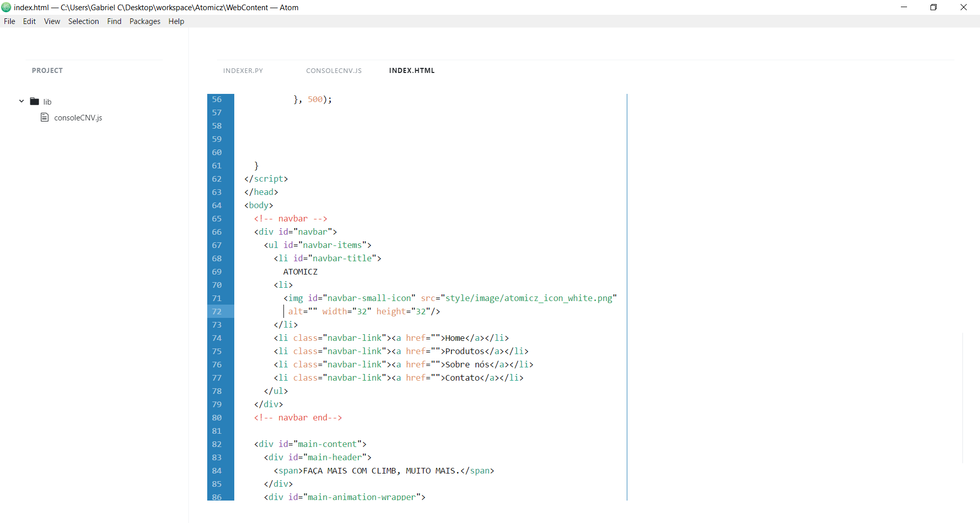Switch to the CONSOLECNV.JS tab
Viewport: 980px width, 523px height.
click(334, 71)
